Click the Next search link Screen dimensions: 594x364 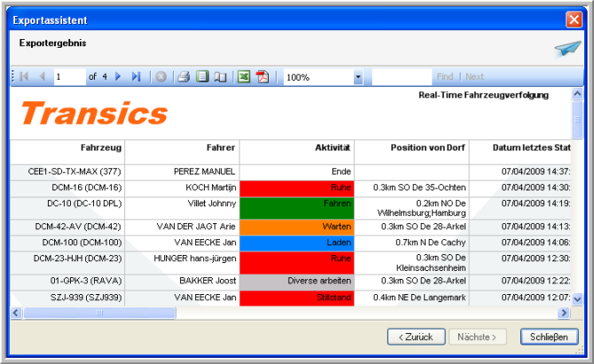click(x=474, y=77)
